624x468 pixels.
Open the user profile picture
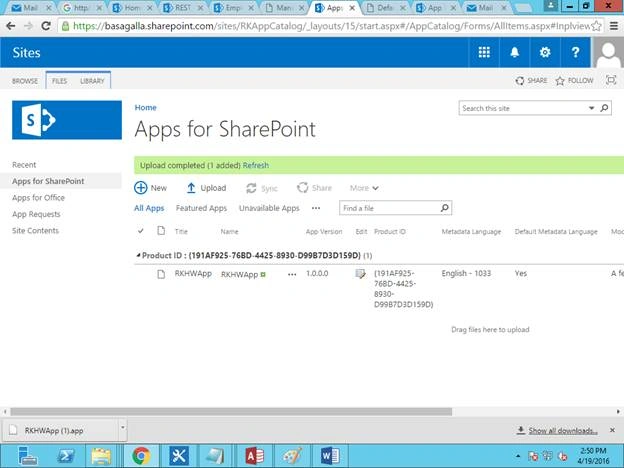608,53
